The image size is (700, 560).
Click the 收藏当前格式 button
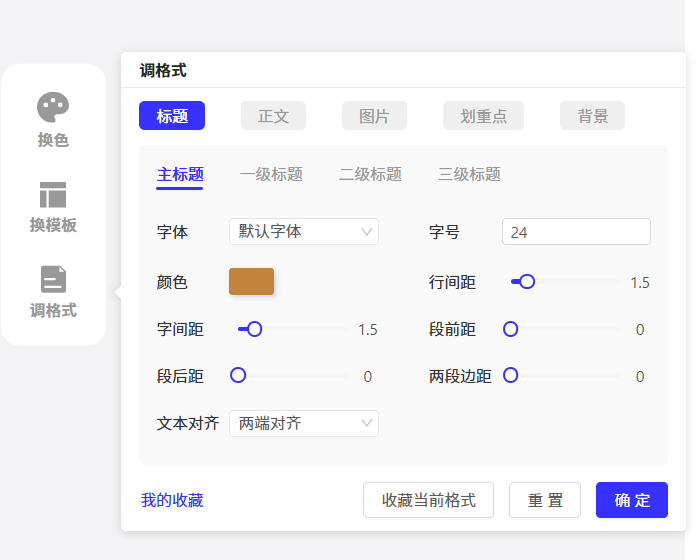coord(428,500)
